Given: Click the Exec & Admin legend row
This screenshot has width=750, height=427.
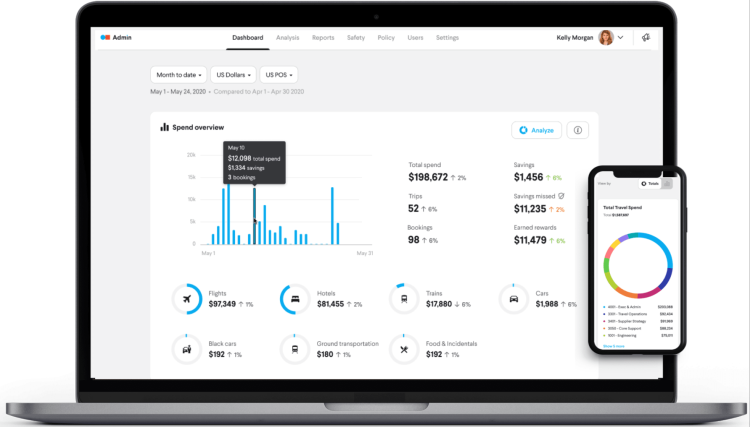Looking at the screenshot, I should (x=638, y=307).
